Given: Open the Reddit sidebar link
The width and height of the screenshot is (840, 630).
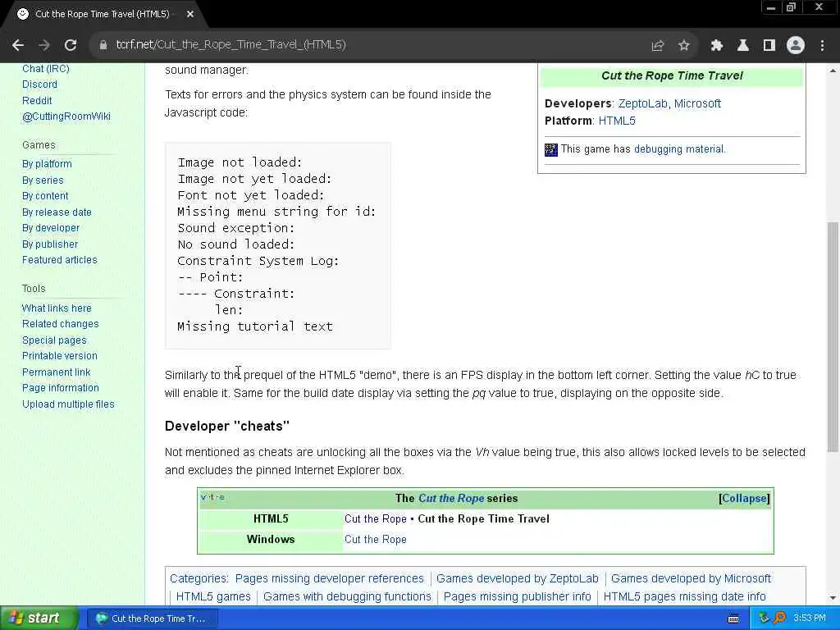Looking at the screenshot, I should (37, 101).
